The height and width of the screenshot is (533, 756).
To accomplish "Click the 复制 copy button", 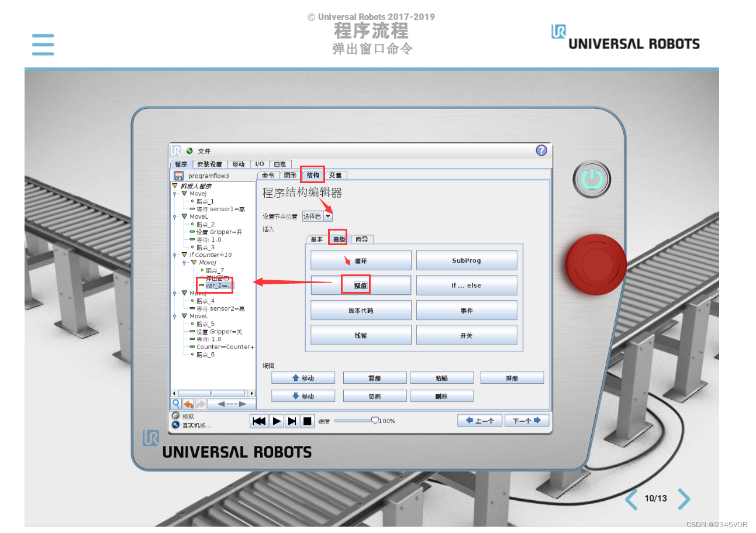I will click(375, 378).
